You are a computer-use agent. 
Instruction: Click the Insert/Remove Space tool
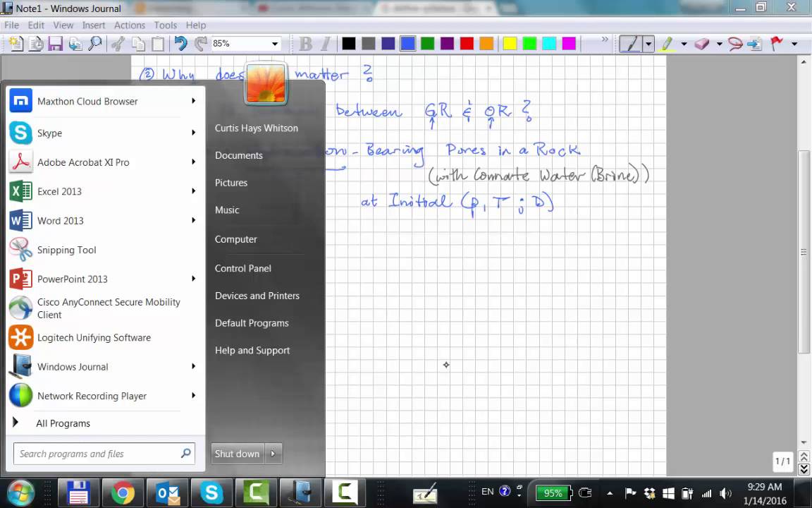click(x=755, y=44)
